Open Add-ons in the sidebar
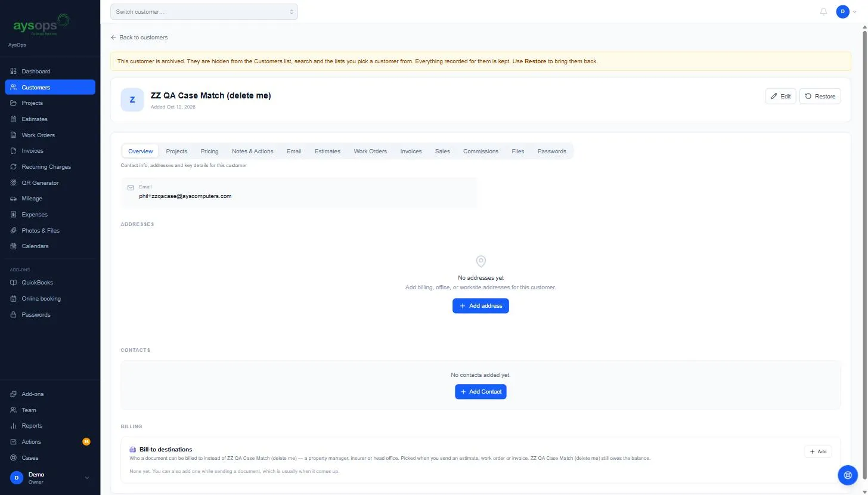 tap(50, 394)
